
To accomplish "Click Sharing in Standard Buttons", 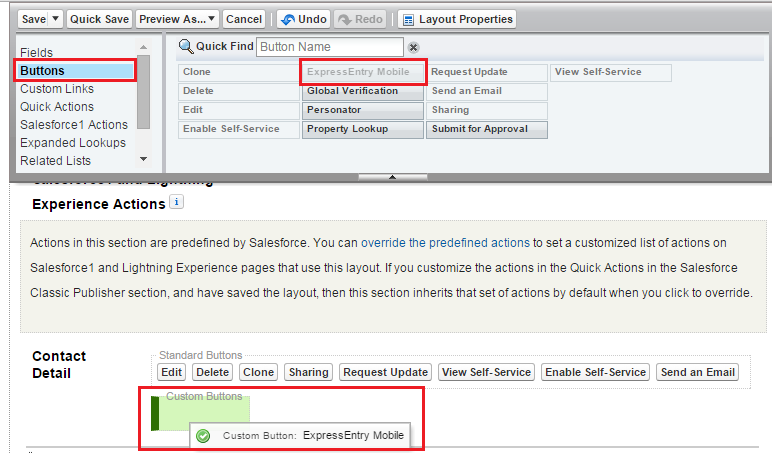I will coord(309,372).
